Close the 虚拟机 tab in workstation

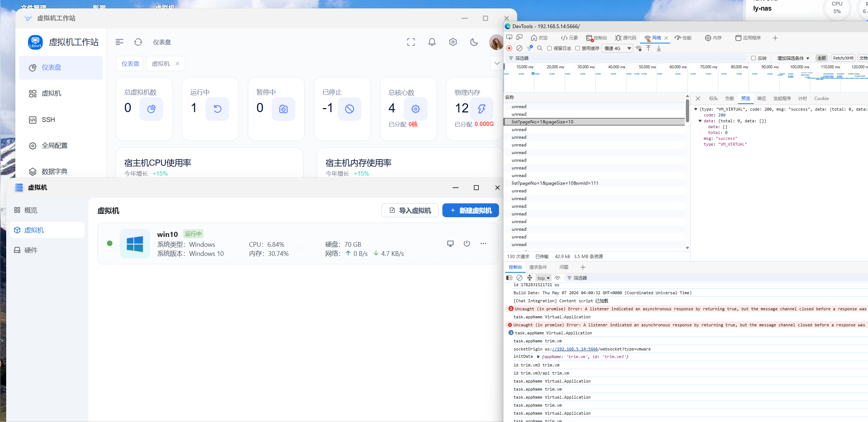coord(177,64)
